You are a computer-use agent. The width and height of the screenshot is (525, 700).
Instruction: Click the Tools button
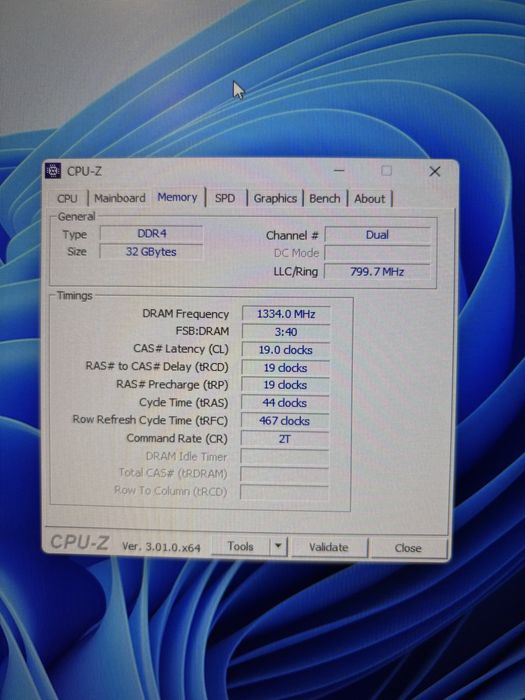pyautogui.click(x=240, y=546)
